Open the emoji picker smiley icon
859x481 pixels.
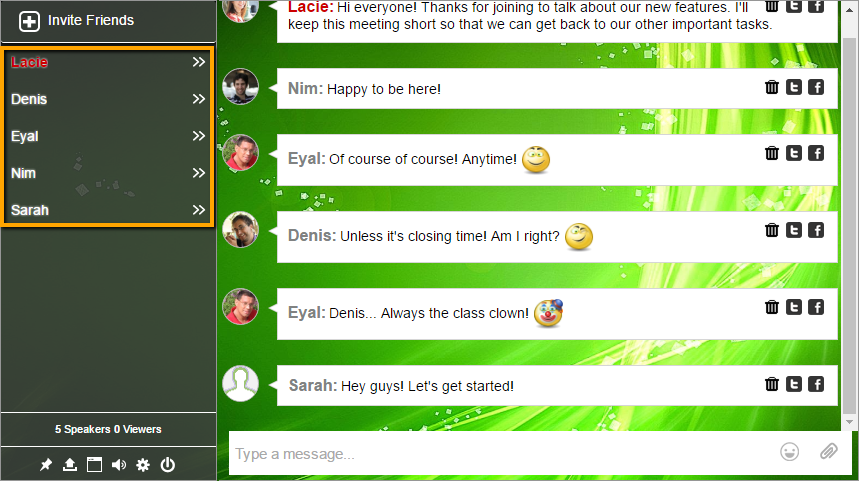tap(789, 452)
